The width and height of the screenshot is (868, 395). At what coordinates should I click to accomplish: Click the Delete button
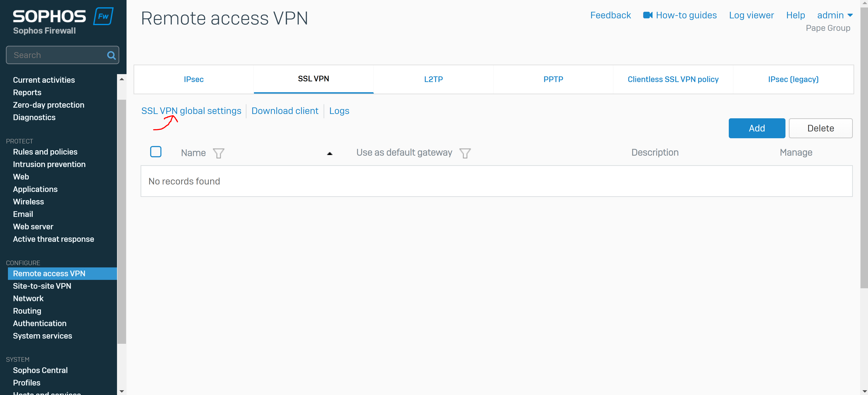click(820, 128)
